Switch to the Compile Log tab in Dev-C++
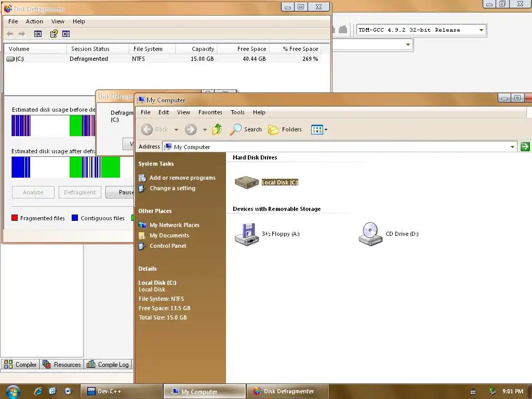 coord(108,364)
